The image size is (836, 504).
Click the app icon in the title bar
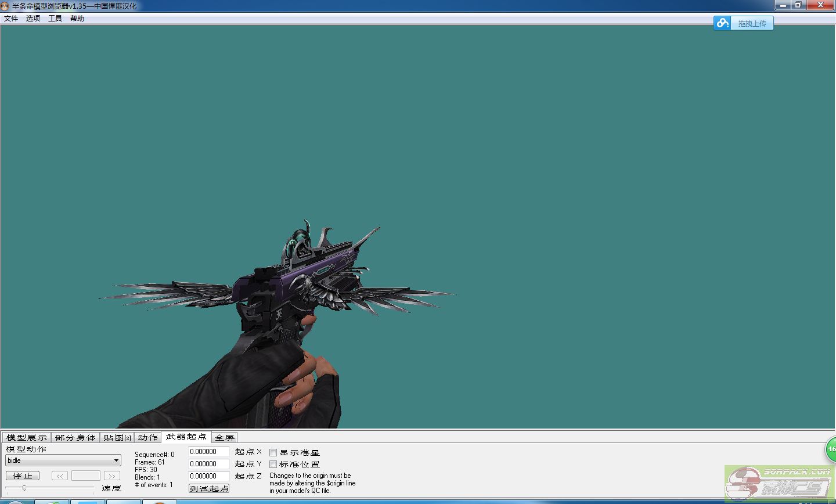pos(5,6)
